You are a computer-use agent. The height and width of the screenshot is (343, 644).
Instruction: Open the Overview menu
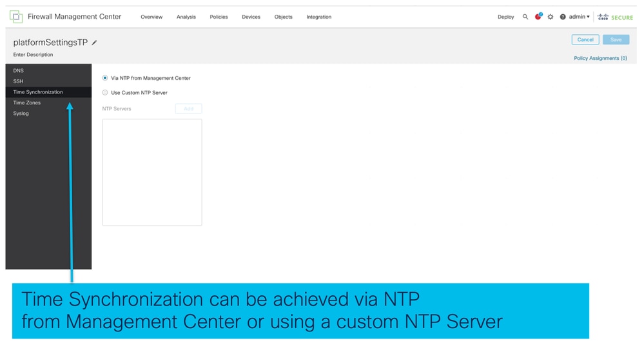(x=151, y=17)
